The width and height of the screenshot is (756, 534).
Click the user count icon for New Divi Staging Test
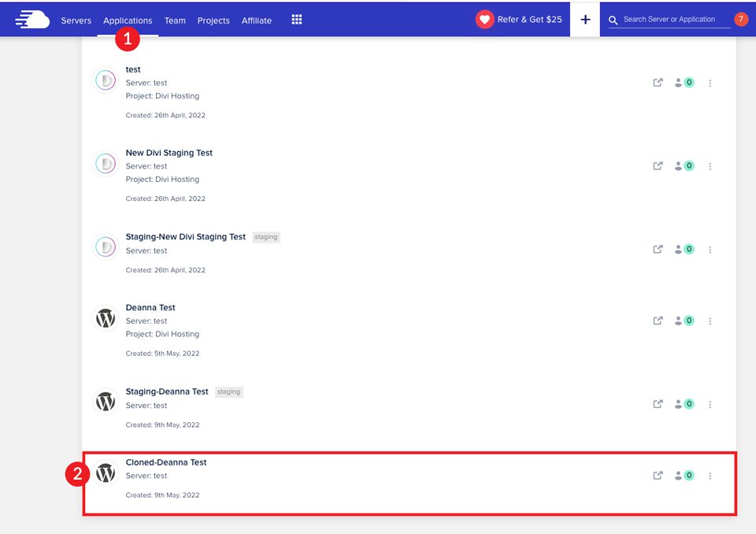pyautogui.click(x=683, y=166)
